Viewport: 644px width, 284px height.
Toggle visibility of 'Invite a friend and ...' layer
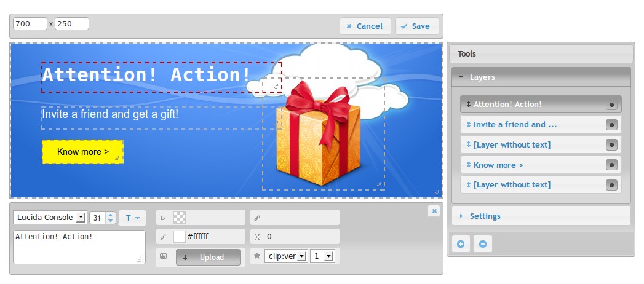click(x=611, y=125)
